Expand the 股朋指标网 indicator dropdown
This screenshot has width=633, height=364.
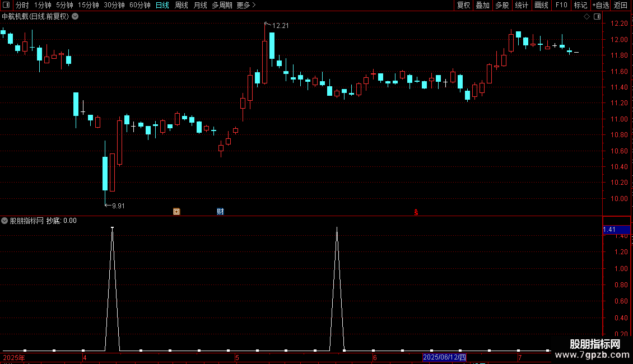point(4,221)
